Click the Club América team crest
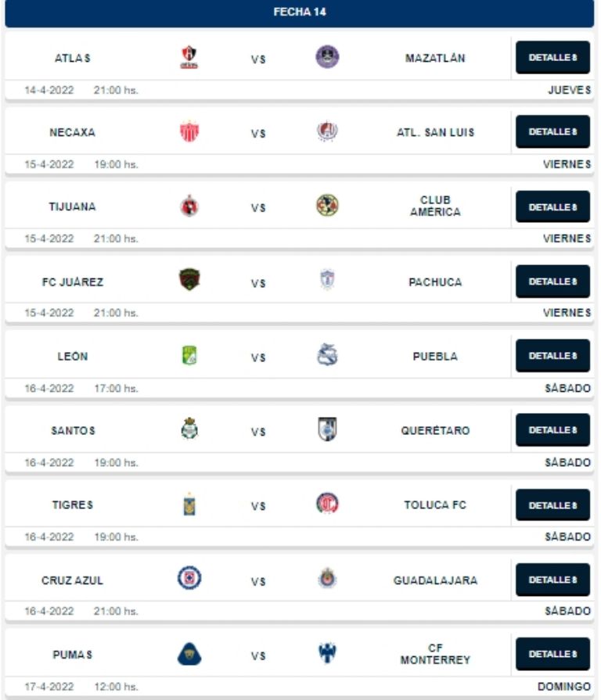601x700 pixels. (x=327, y=206)
